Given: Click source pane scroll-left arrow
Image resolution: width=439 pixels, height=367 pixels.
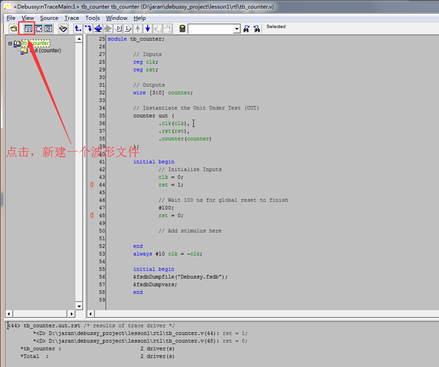Looking at the screenshot, I should (90, 314).
